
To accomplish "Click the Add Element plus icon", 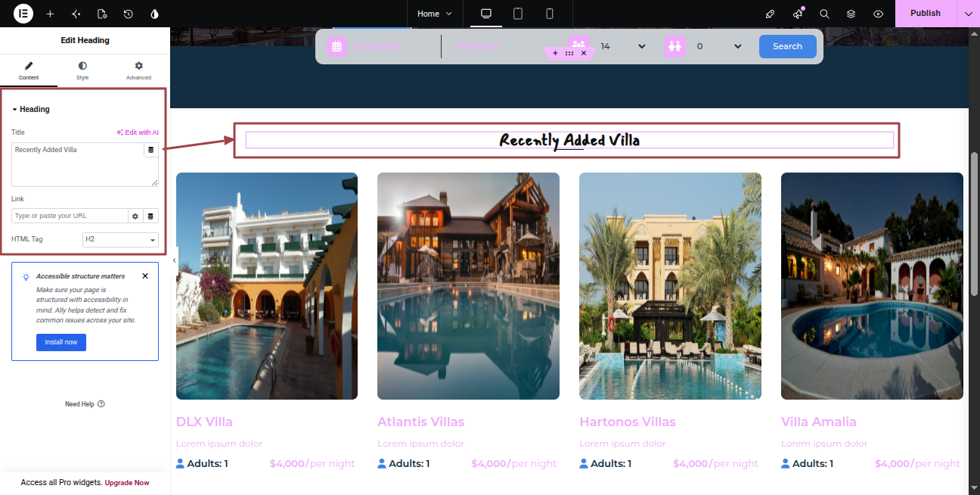I will [50, 14].
